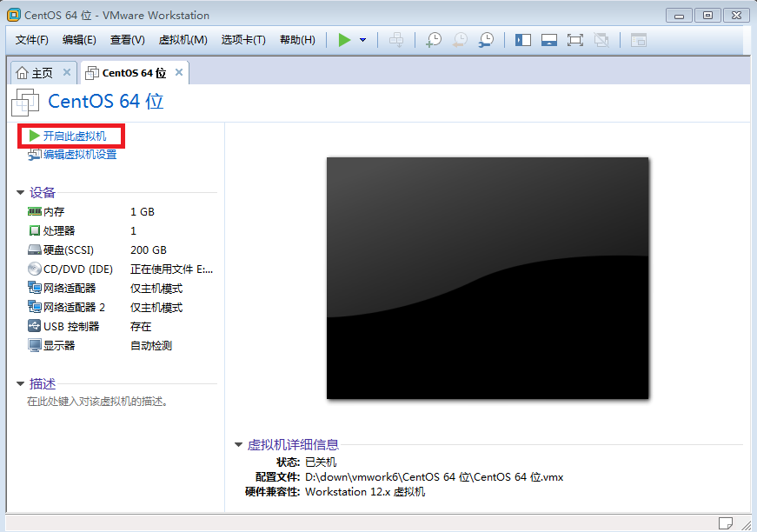
Task: Minimize the VMware Workstation window
Action: pos(680,16)
